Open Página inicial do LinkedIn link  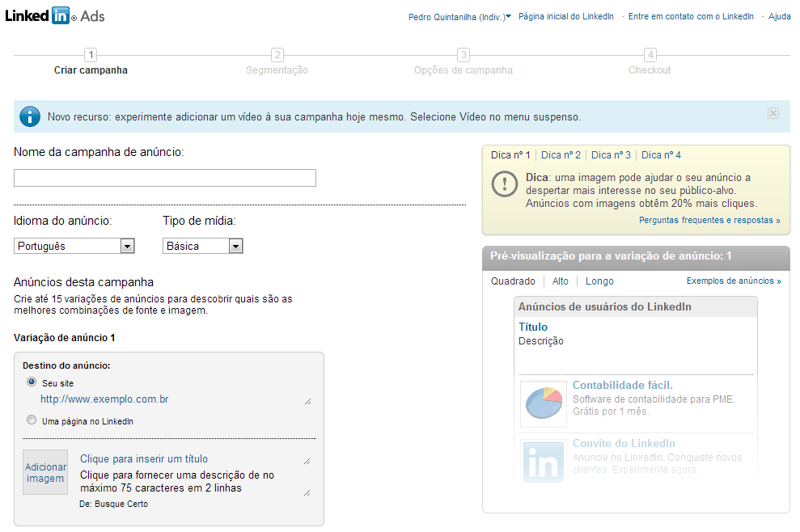click(565, 16)
